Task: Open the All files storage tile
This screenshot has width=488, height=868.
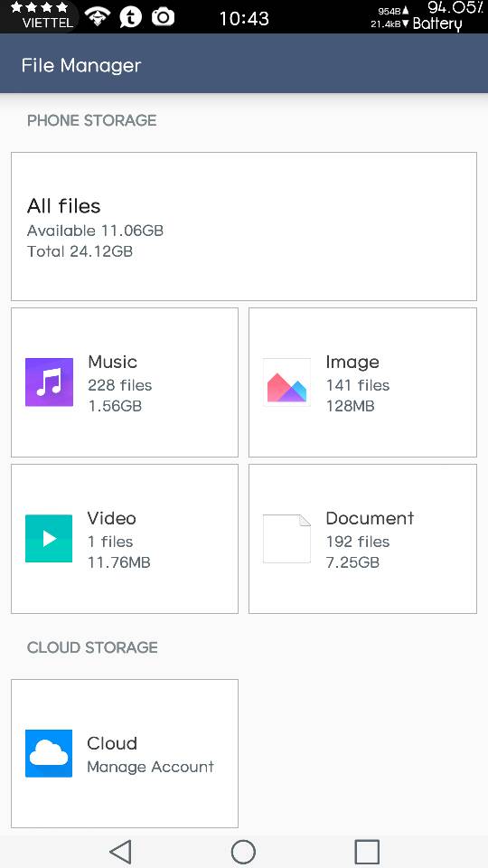Action: pos(244,226)
